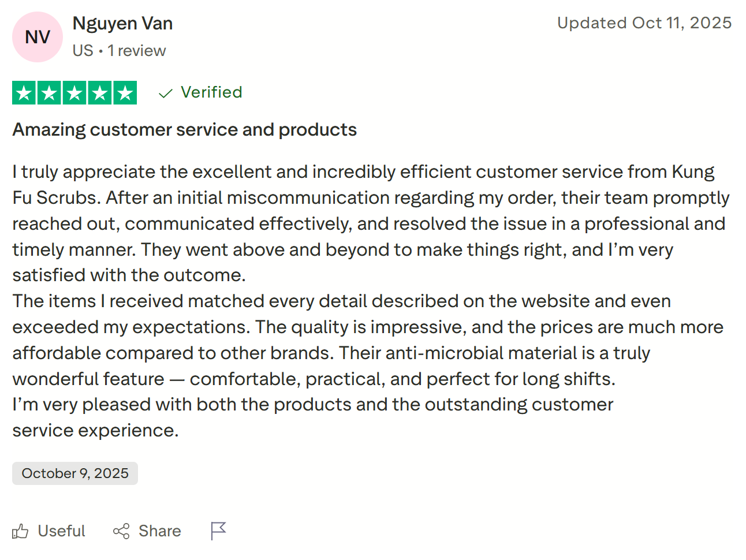
Task: Click the fifth green star
Action: click(125, 93)
